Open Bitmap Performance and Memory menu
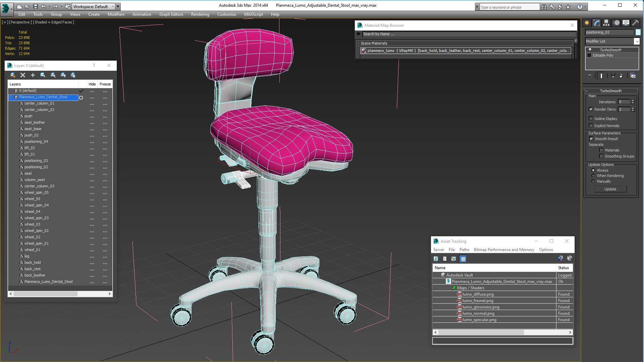This screenshot has height=362, width=644. click(x=504, y=250)
